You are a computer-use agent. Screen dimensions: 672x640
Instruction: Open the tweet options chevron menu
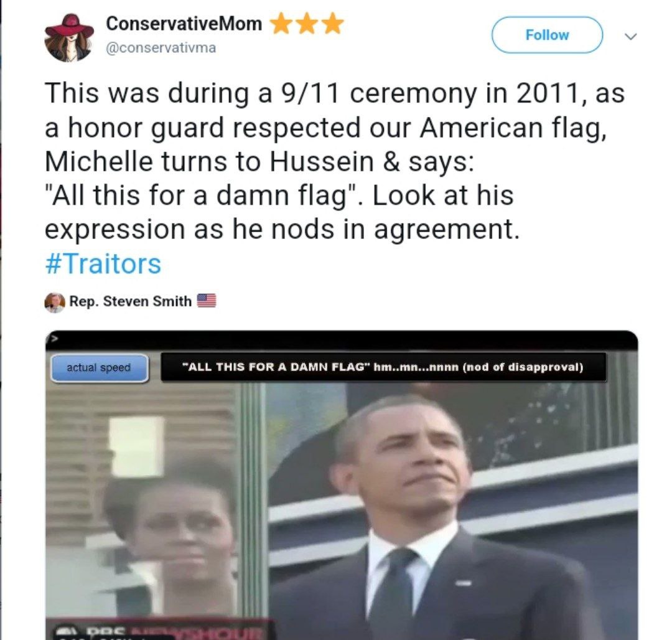630,37
